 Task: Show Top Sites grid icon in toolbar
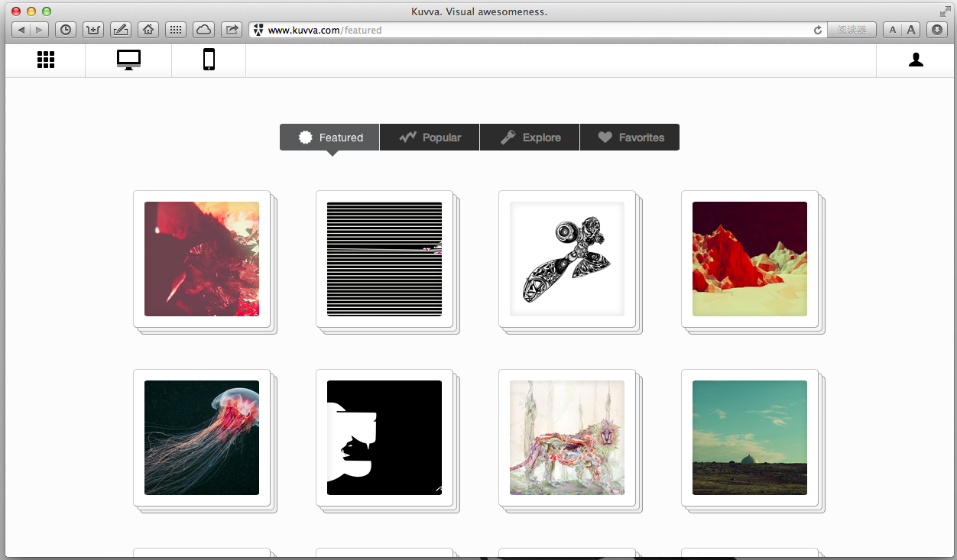tap(176, 30)
